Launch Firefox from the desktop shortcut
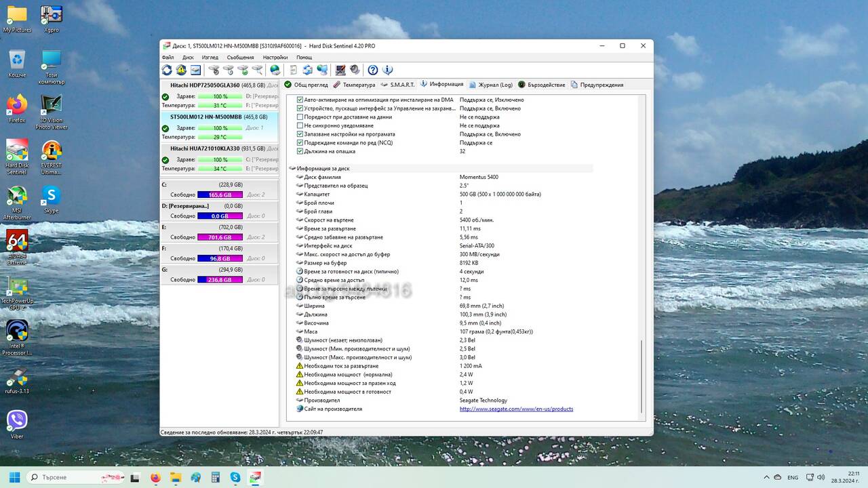Screen dimensions: 868x488 (17, 108)
